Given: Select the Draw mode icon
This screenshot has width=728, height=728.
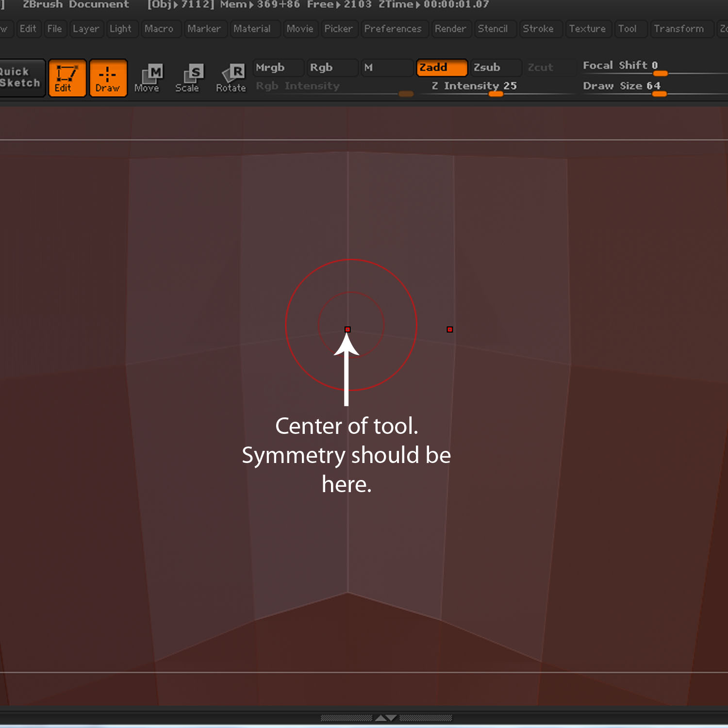Looking at the screenshot, I should coord(108,78).
